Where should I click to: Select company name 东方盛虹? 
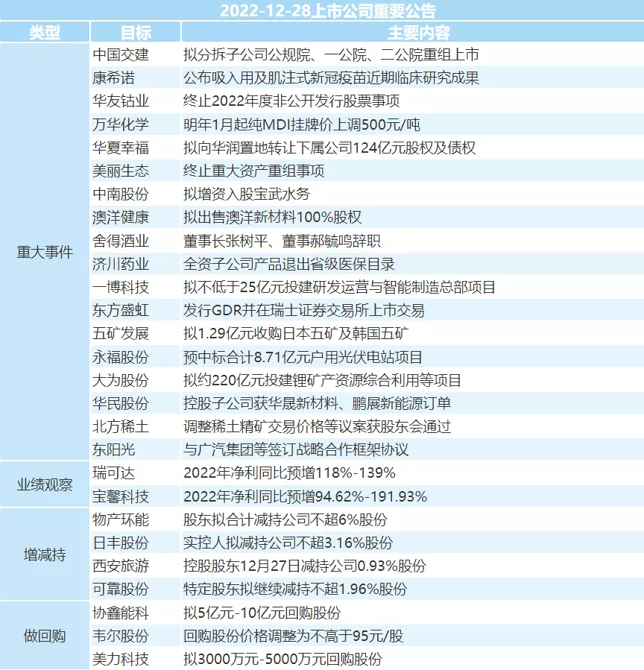(x=121, y=310)
